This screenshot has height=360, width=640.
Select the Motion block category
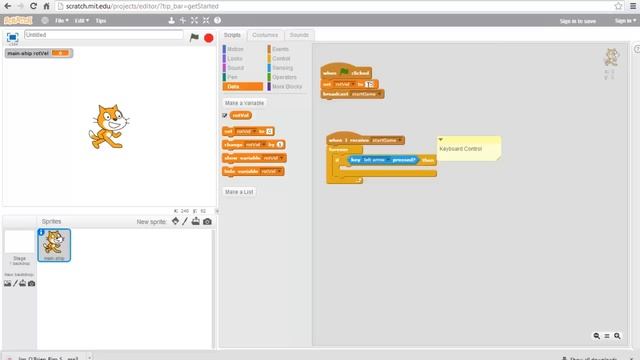pos(235,49)
